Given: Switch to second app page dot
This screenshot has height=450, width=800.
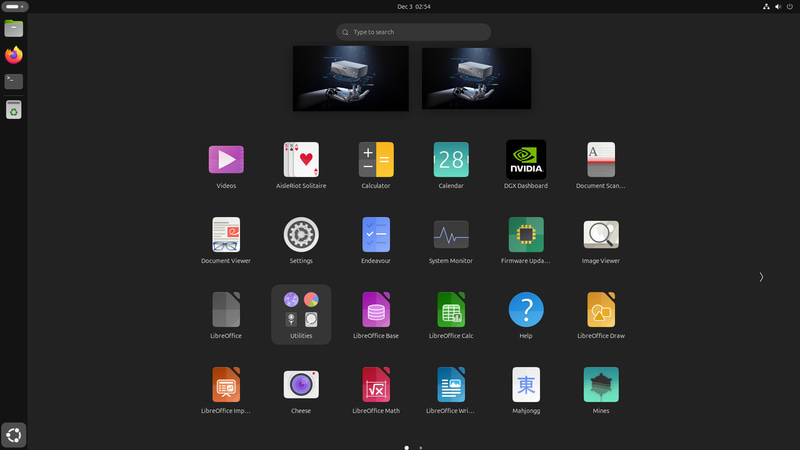Looking at the screenshot, I should coord(421,447).
